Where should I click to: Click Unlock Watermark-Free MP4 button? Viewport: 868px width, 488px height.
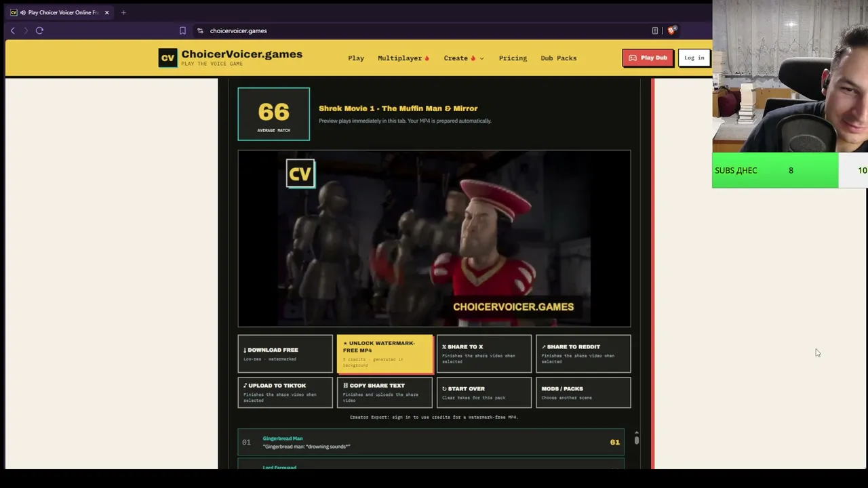[x=385, y=354]
